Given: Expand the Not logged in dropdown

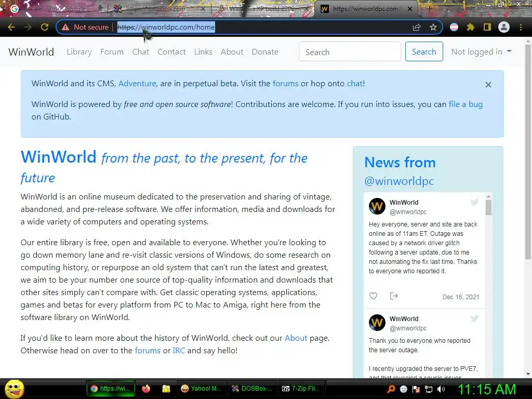Looking at the screenshot, I should [481, 51].
